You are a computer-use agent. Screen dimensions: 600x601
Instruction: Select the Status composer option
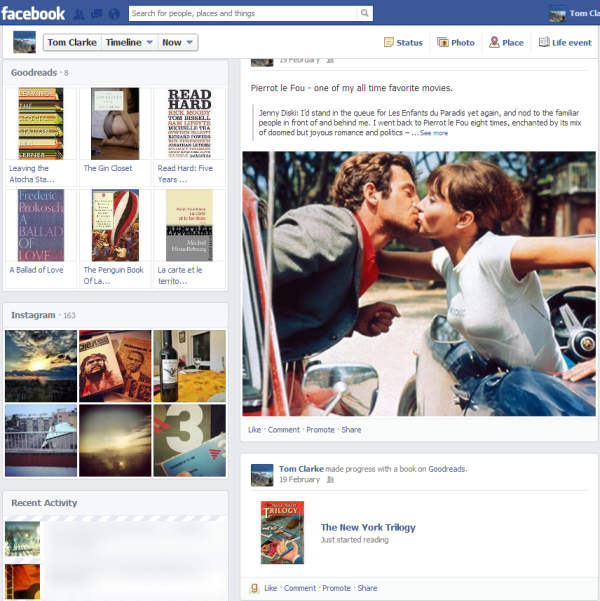403,43
